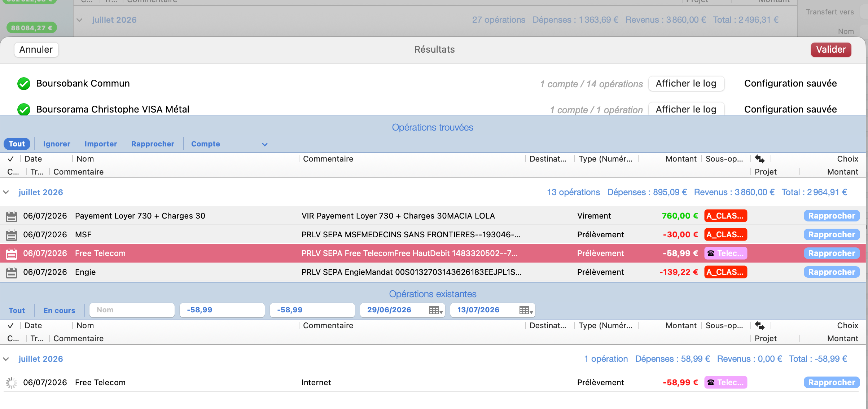868x409 pixels.
Task: Click checkmark column header in Opérations trouvées
Action: pos(11,159)
